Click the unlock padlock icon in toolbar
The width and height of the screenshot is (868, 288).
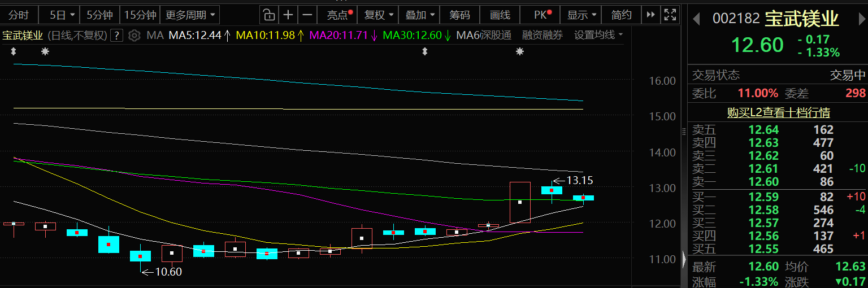pyautogui.click(x=270, y=15)
